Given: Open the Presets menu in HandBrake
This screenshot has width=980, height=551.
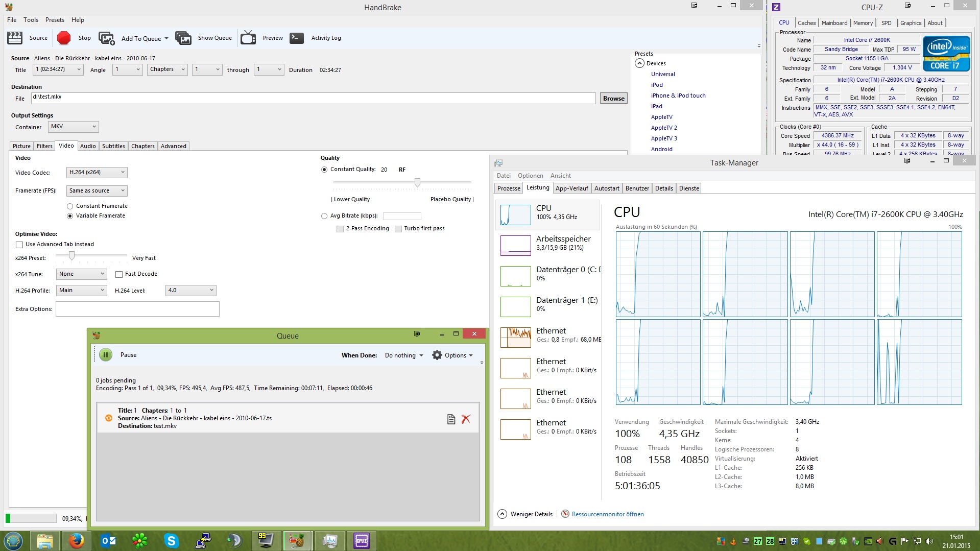Looking at the screenshot, I should (55, 20).
